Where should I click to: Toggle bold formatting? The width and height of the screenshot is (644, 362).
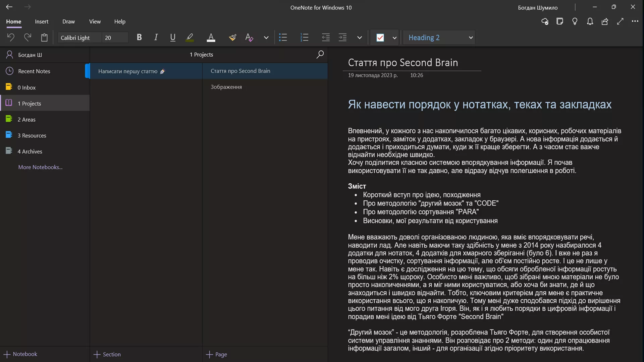[x=139, y=37]
